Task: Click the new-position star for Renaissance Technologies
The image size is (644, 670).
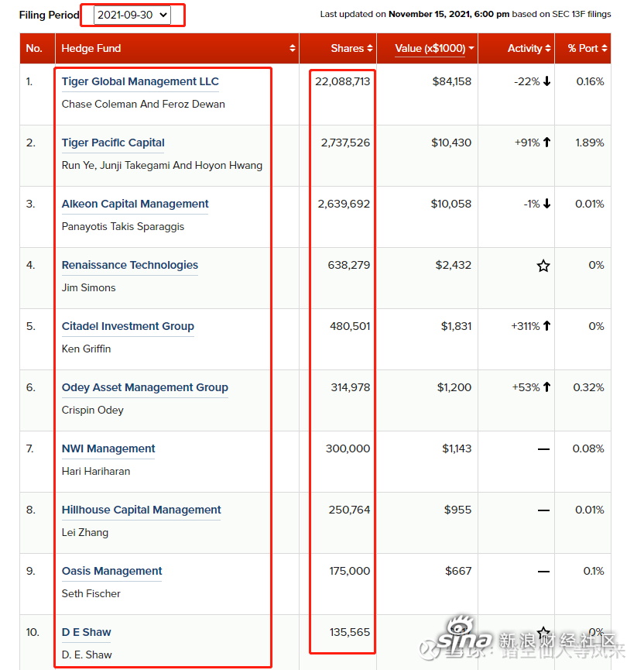Action: click(x=543, y=266)
